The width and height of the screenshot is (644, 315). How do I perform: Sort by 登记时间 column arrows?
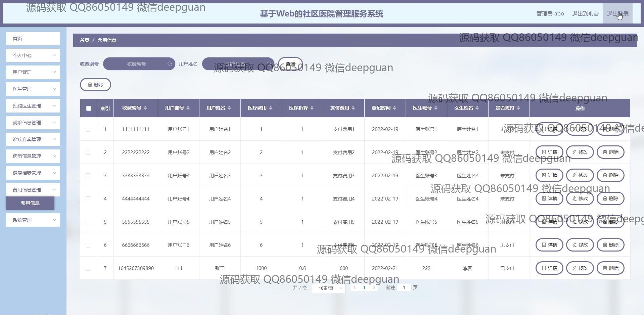pos(395,108)
